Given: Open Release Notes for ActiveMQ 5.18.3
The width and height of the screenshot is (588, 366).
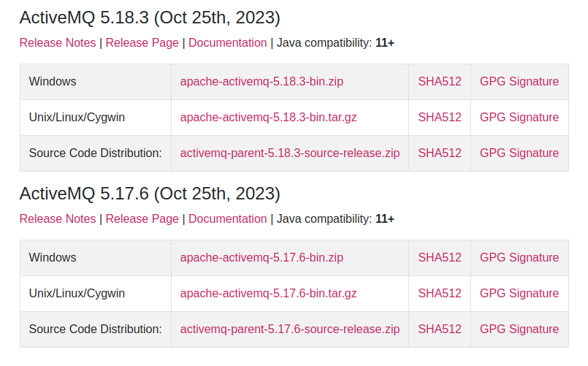Looking at the screenshot, I should (x=58, y=43).
